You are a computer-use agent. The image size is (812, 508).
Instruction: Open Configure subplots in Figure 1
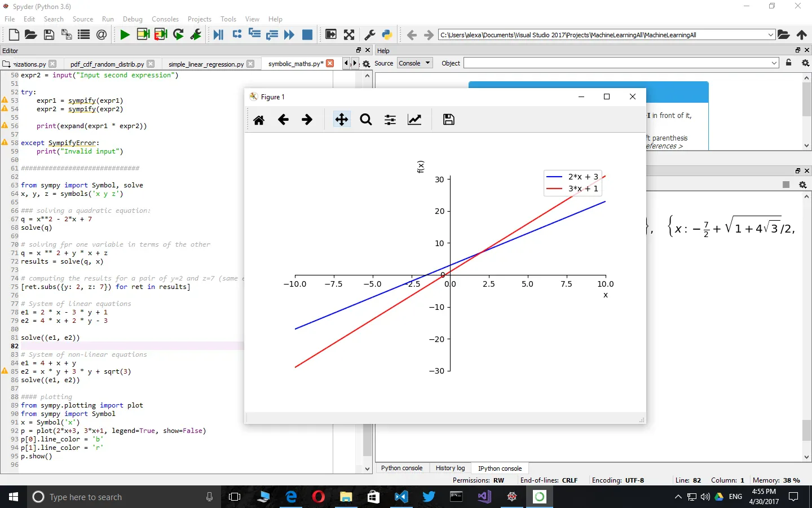(x=390, y=120)
